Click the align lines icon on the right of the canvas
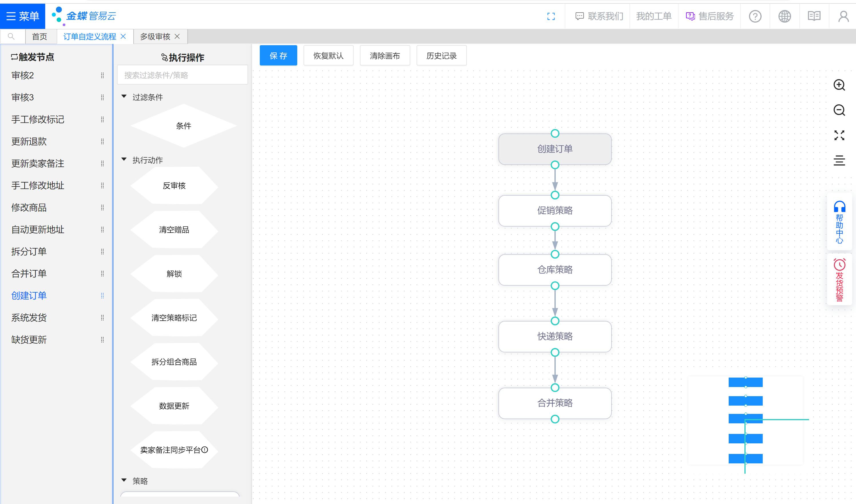Image resolution: width=856 pixels, height=504 pixels. (x=839, y=160)
